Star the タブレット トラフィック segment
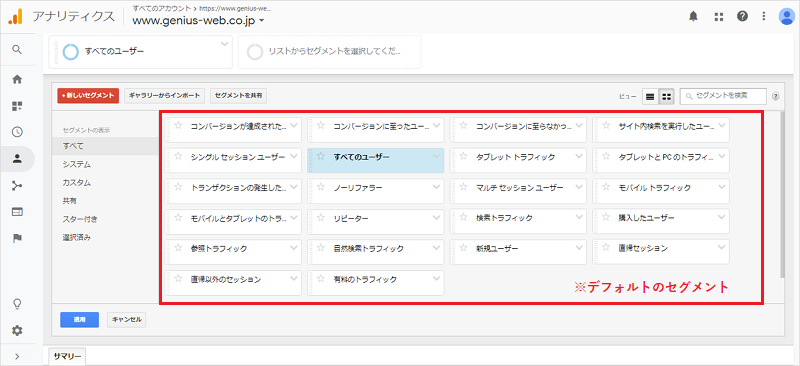The height and width of the screenshot is (366, 800). [x=463, y=156]
